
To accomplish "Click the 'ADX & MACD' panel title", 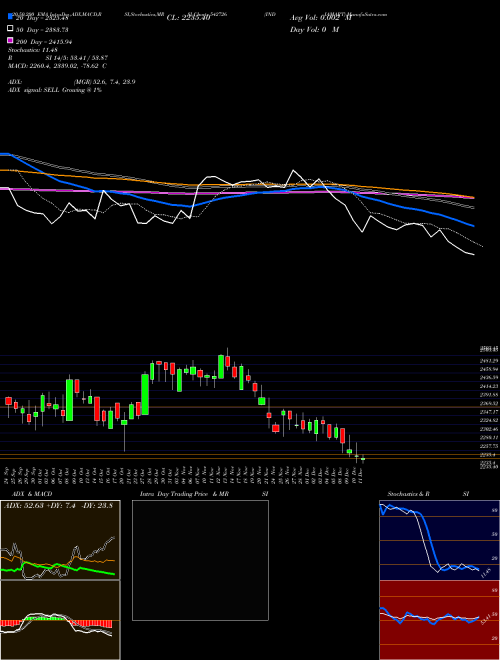I will (32, 494).
